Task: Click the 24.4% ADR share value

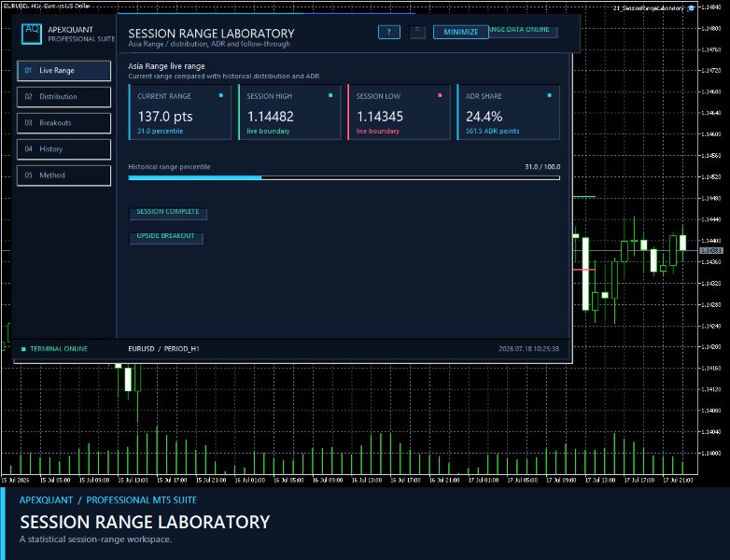Action: [x=484, y=117]
